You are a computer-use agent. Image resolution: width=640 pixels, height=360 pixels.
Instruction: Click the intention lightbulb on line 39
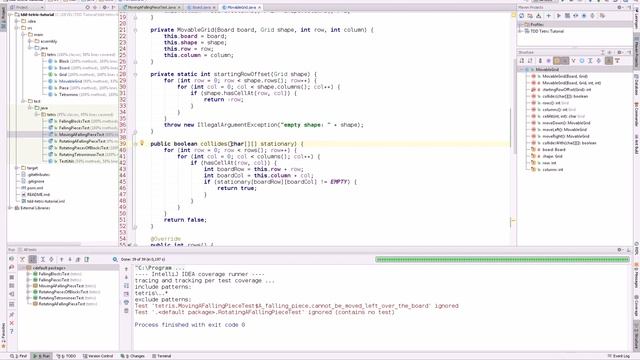tap(142, 143)
